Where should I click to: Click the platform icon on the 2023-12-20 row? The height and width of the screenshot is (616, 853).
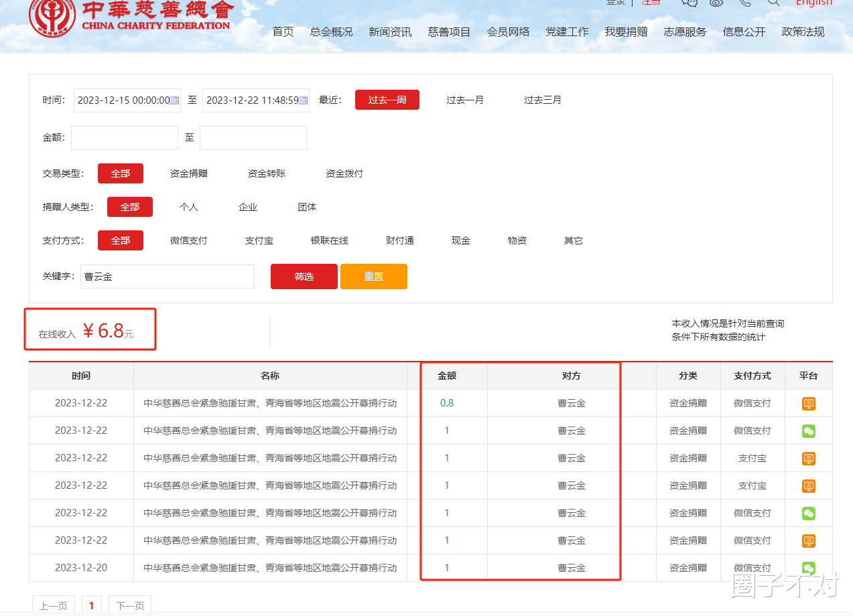pos(808,567)
